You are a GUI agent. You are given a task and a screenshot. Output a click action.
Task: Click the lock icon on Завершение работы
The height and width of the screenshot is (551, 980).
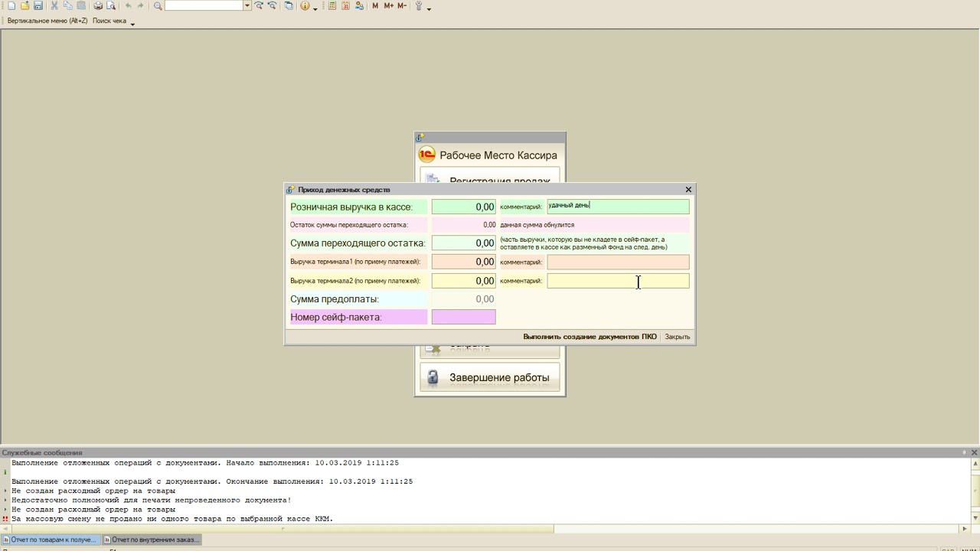tap(433, 377)
